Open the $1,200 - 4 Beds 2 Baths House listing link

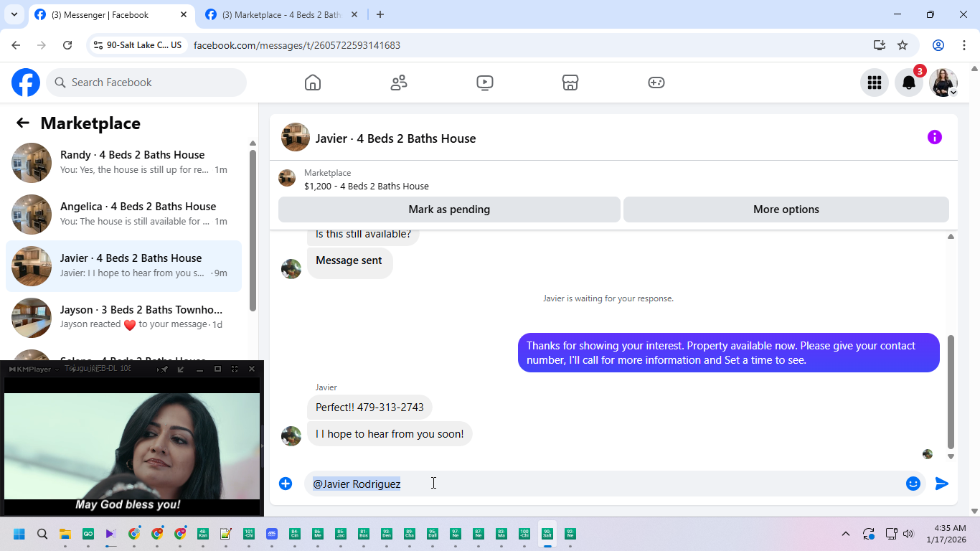(366, 186)
